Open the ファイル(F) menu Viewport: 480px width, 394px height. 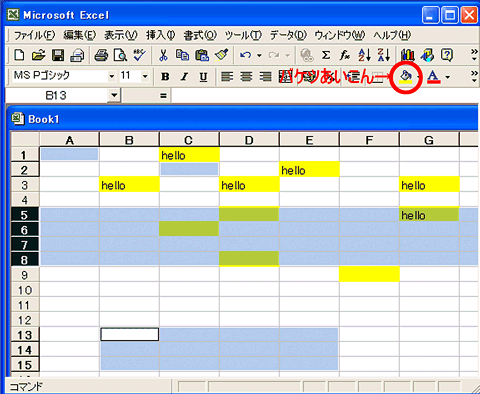(x=34, y=35)
